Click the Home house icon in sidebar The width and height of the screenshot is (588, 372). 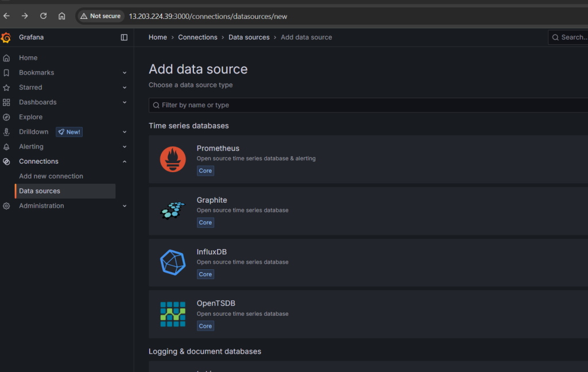[6, 58]
